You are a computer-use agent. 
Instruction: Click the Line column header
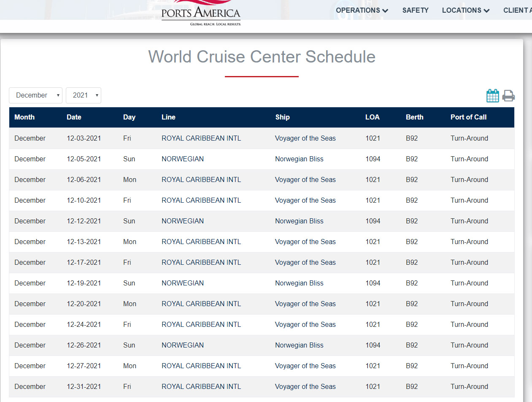point(168,117)
